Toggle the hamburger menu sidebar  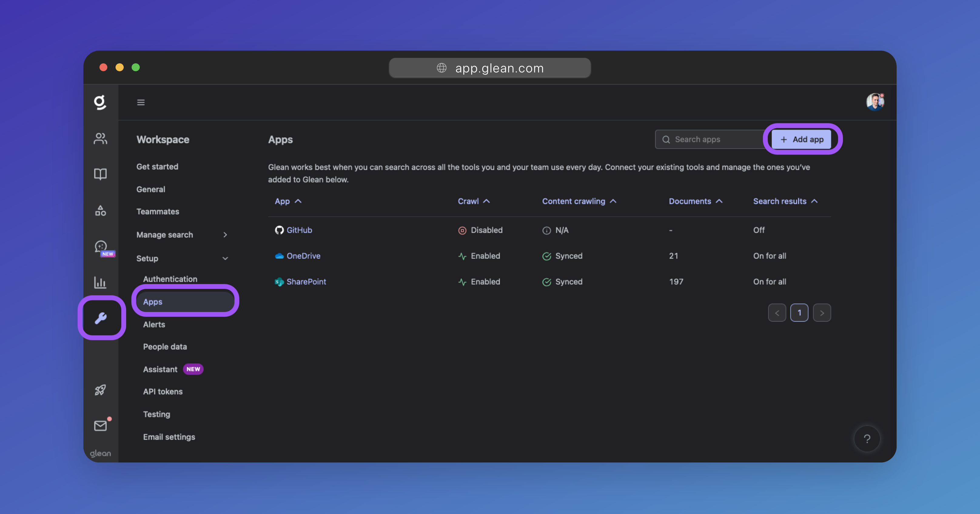[x=141, y=102]
